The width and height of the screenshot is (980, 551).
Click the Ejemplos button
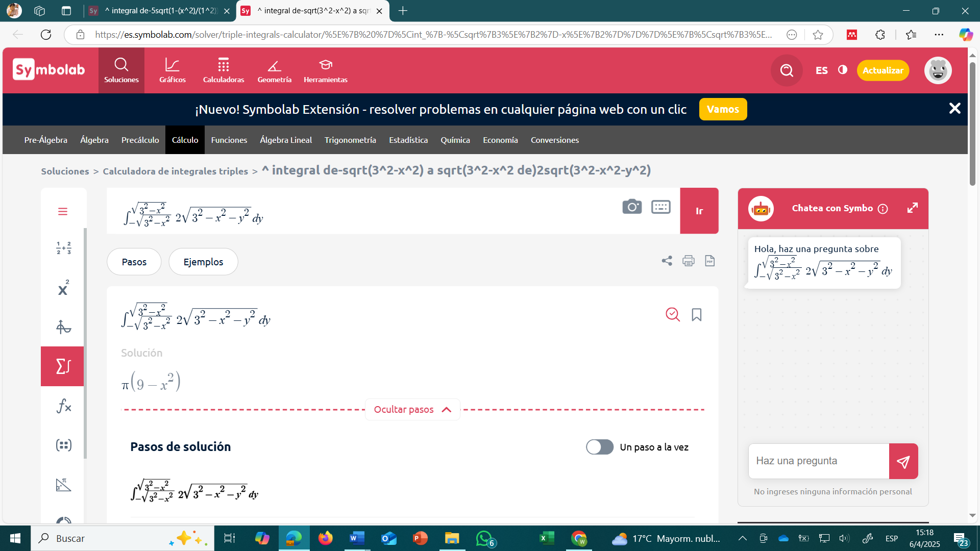[203, 262]
